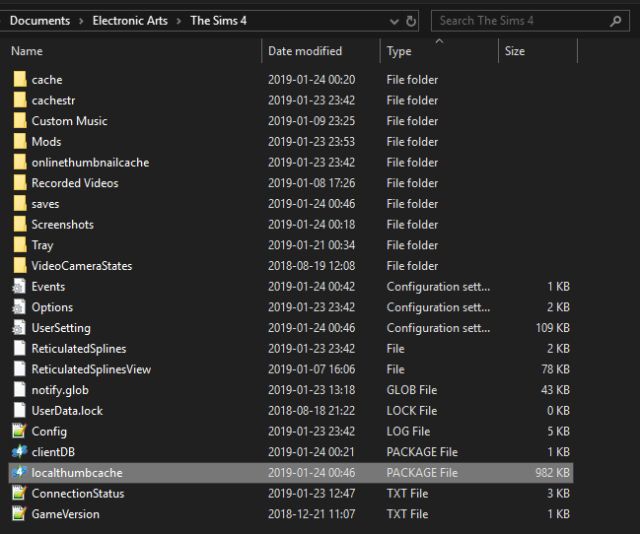Select the clientDB file name
640x534 pixels.
[53, 452]
